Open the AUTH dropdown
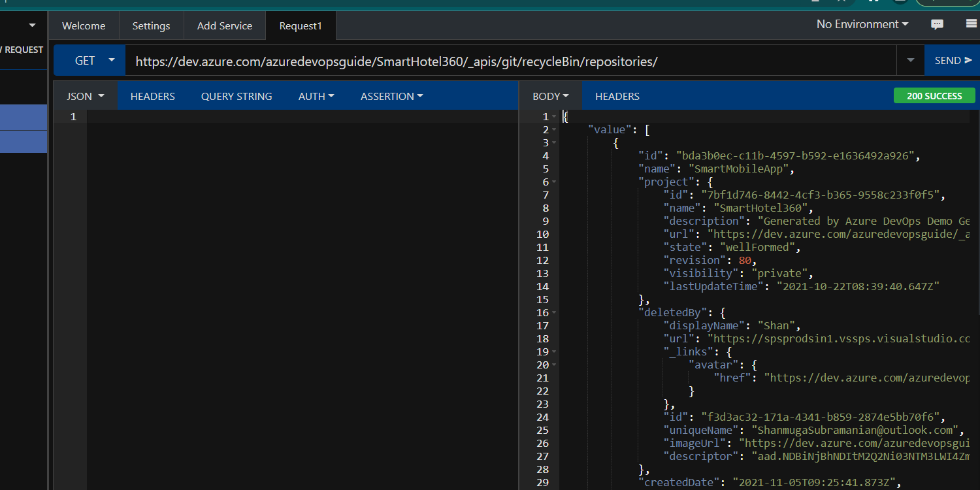Image resolution: width=980 pixels, height=490 pixels. 316,96
